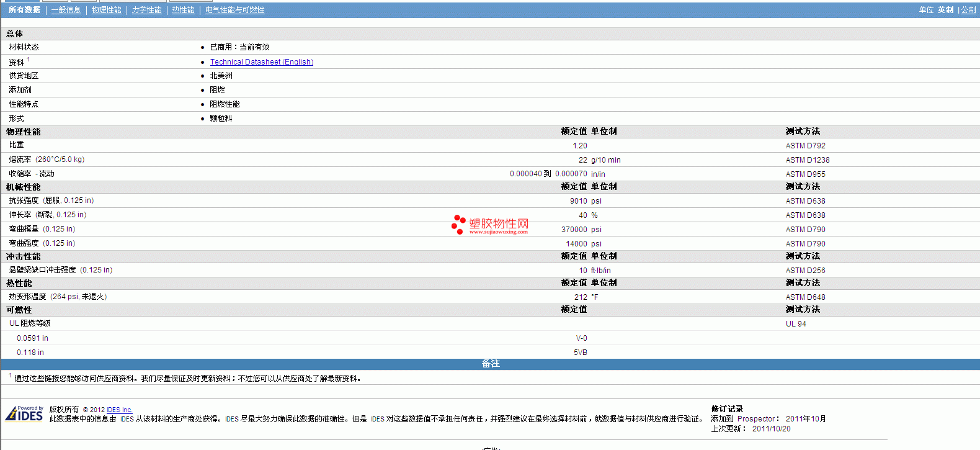Viewport: 980px width, 450px height.
Task: Click ASTM D792 test method
Action: tap(805, 146)
